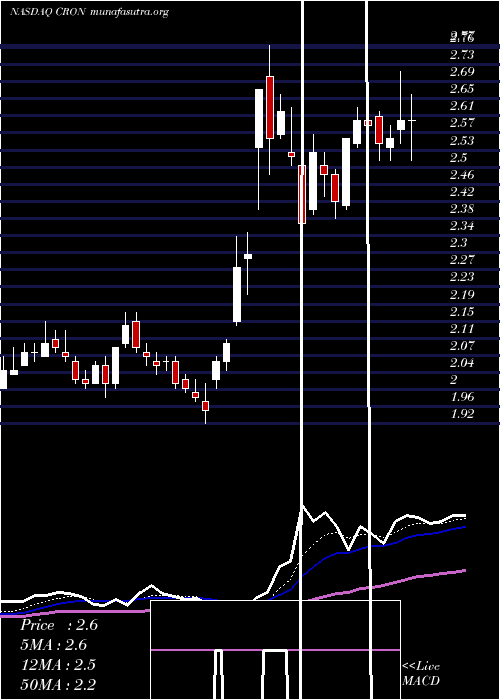
Task: Click the 2 price axis label
Action: pyautogui.click(x=454, y=380)
